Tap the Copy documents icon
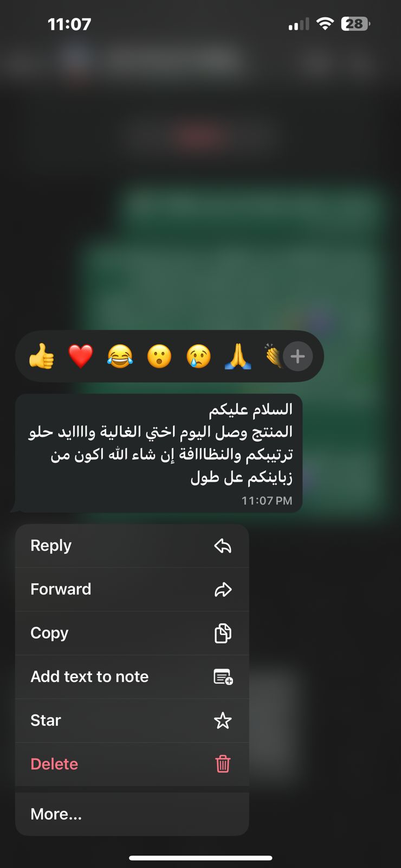Image resolution: width=401 pixels, height=868 pixels. click(x=223, y=633)
